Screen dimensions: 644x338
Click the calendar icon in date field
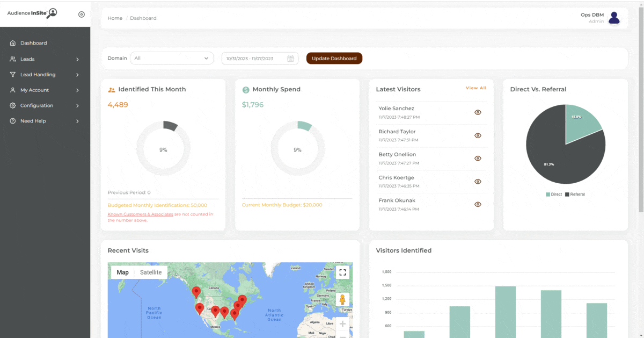point(290,59)
